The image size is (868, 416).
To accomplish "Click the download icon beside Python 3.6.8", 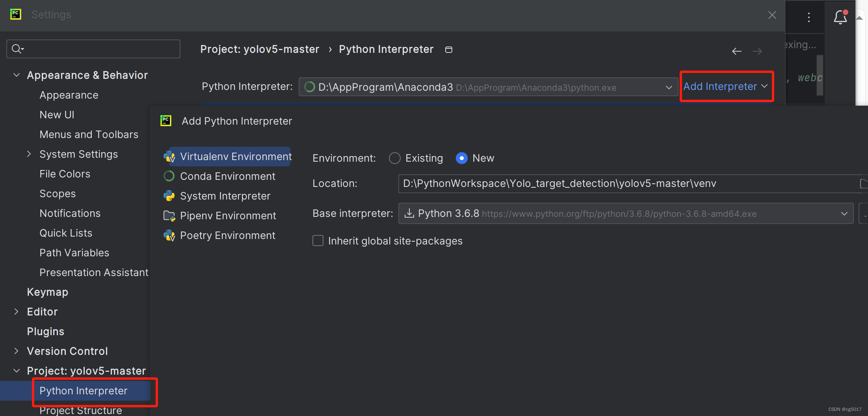I will pyautogui.click(x=409, y=213).
